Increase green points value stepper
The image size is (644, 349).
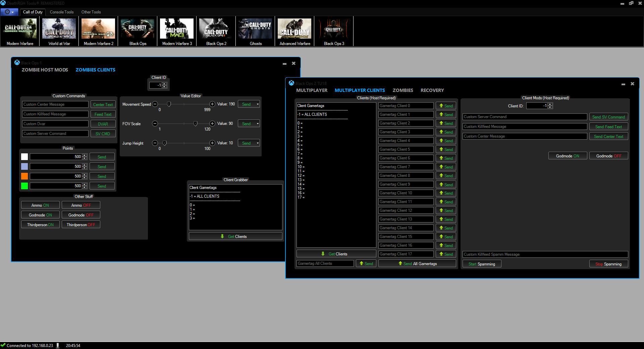click(85, 185)
